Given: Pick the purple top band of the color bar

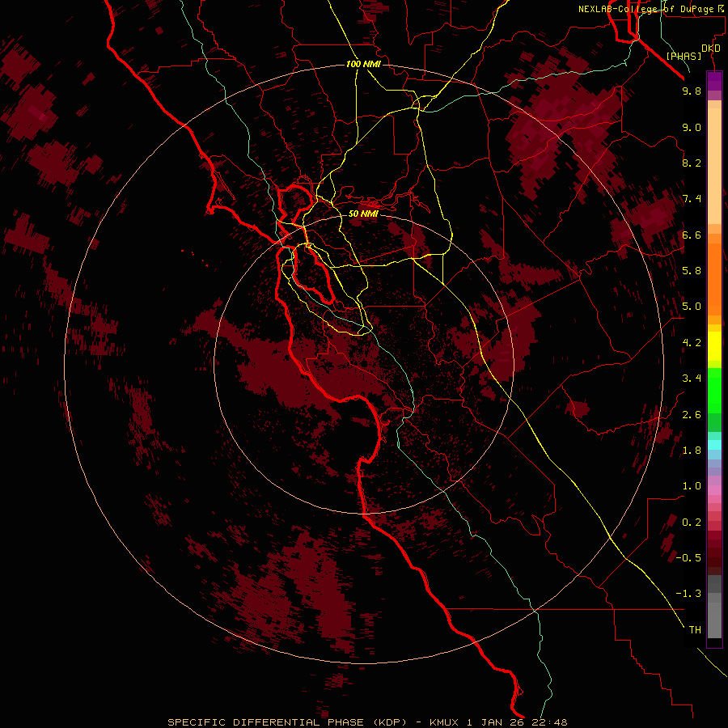Looking at the screenshot, I should tap(714, 81).
